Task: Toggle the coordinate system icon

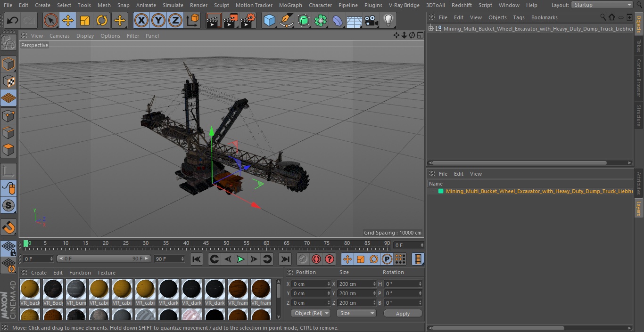Action: pos(193,20)
